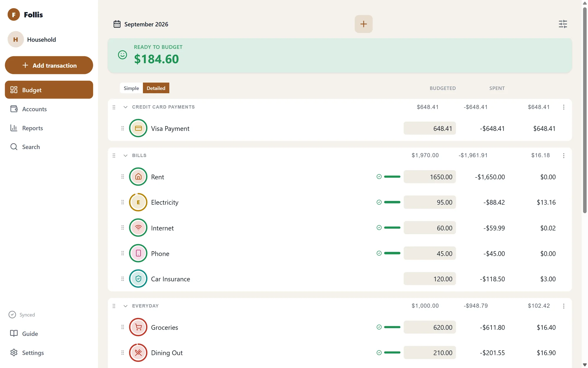Click the Electricity E icon
Viewport: 588px width, 368px height.
pyautogui.click(x=138, y=202)
